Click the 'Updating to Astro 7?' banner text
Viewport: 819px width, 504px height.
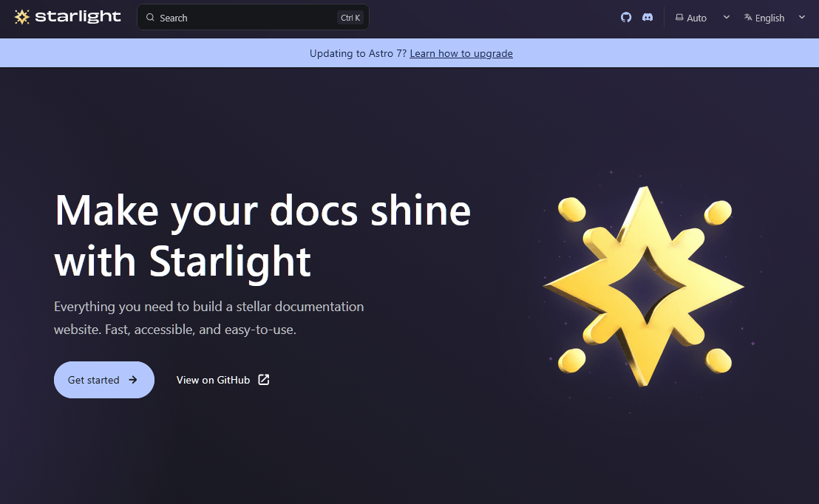point(358,53)
